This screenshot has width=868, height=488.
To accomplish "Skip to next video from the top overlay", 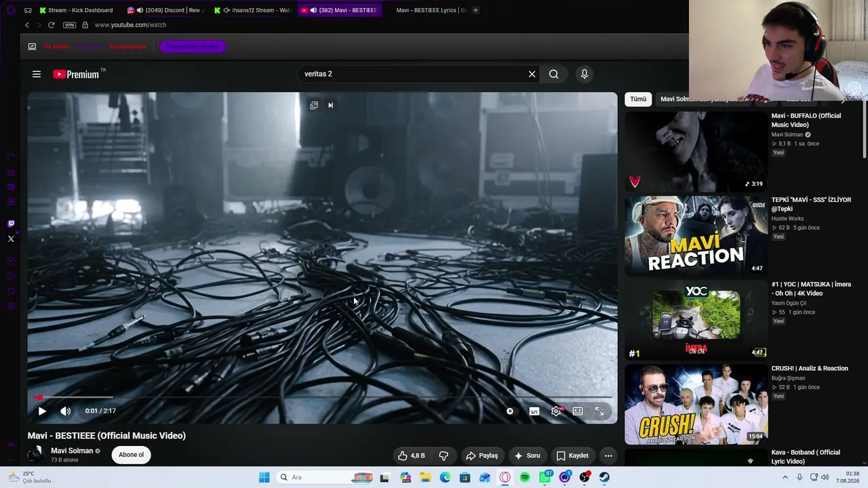I will (x=330, y=105).
